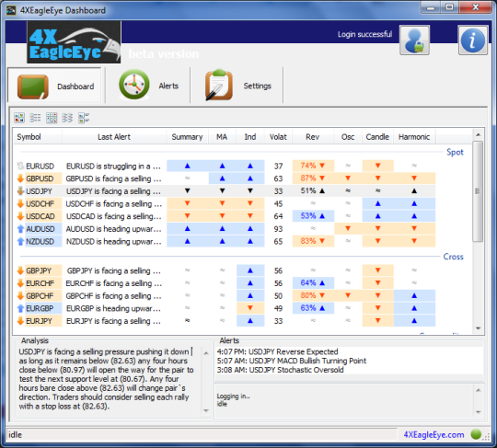Sort by the Osc column header
The image size is (497, 448).
coord(348,137)
